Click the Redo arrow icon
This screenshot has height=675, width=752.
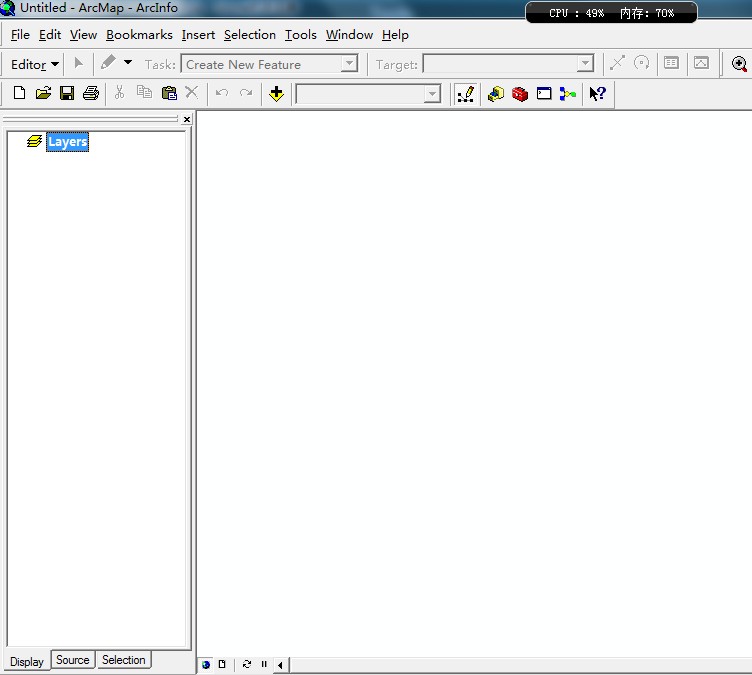[246, 93]
